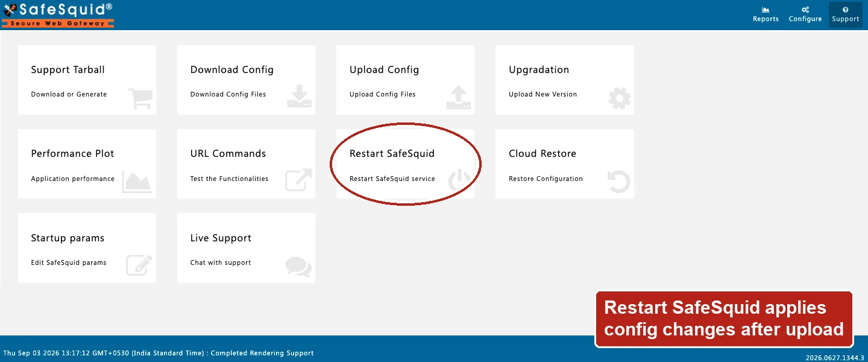This screenshot has height=362, width=868.
Task: Click the chat bubbles icon in Live Support
Action: click(298, 265)
